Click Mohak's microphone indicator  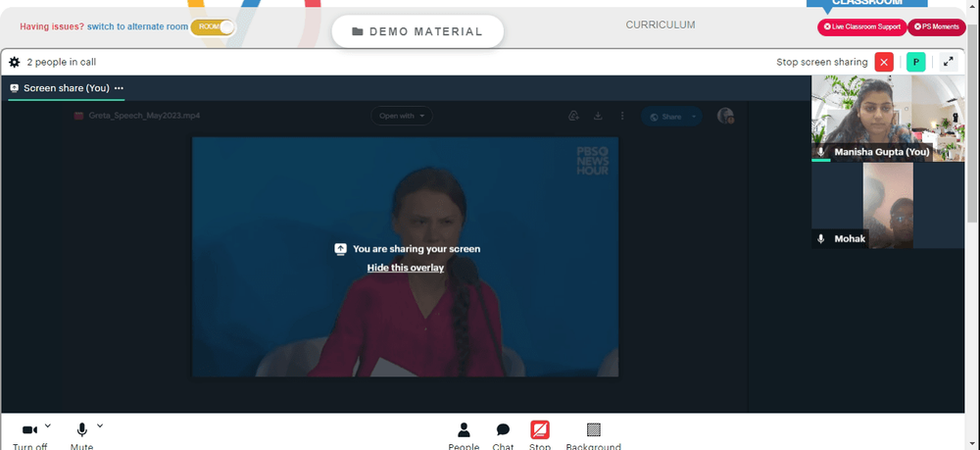pos(821,239)
